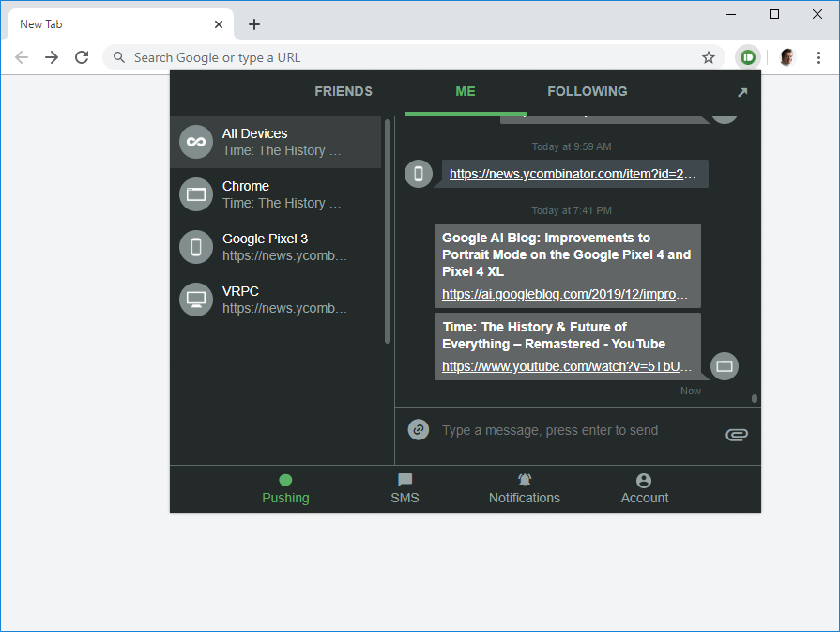Bookmark this page with the star icon
840x632 pixels.
709,57
